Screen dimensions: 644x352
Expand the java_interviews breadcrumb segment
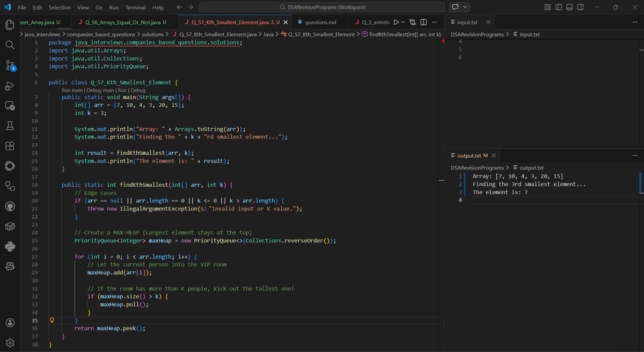coord(43,34)
